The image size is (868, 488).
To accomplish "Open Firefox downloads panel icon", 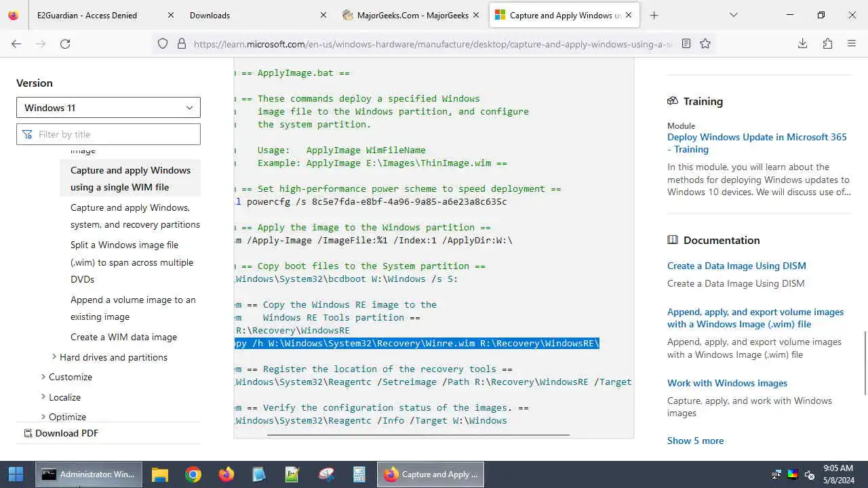I will pos(802,43).
